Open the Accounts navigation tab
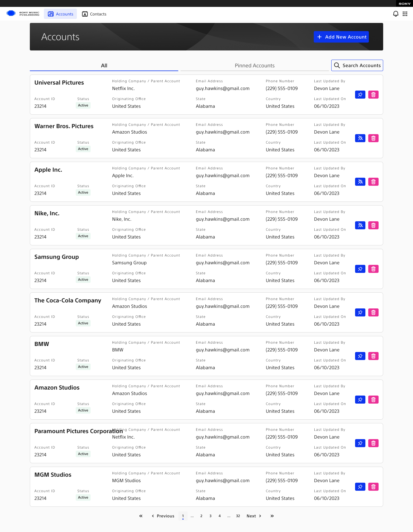The width and height of the screenshot is (413, 532). point(61,14)
